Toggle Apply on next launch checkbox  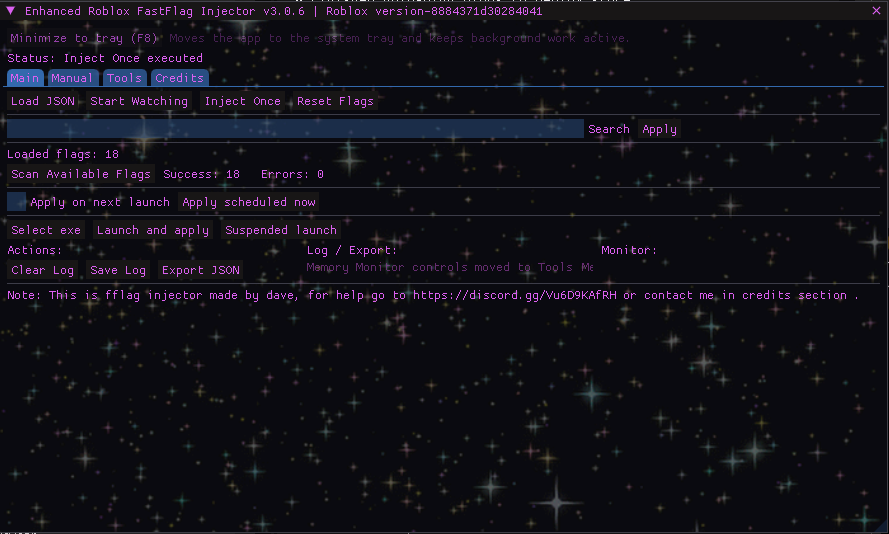[16, 202]
